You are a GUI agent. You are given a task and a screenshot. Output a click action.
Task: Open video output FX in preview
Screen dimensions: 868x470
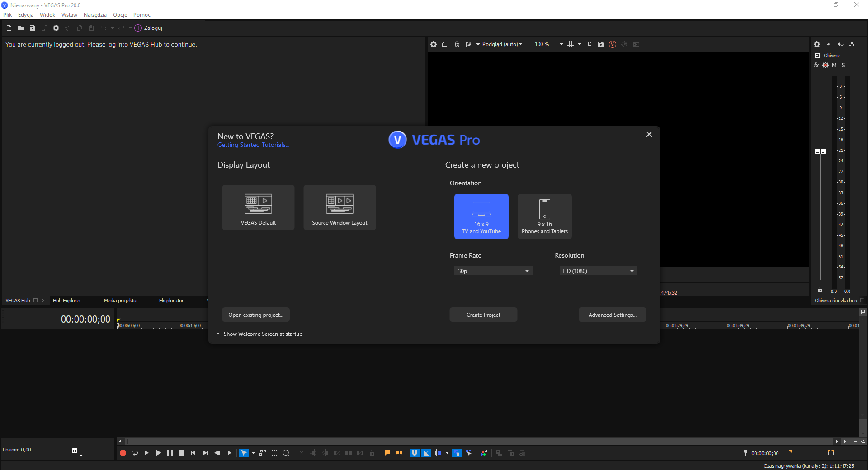[x=457, y=44]
